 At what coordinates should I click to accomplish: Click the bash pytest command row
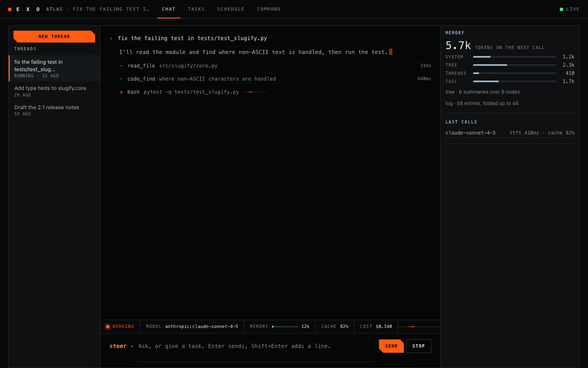pyautogui.click(x=275, y=92)
